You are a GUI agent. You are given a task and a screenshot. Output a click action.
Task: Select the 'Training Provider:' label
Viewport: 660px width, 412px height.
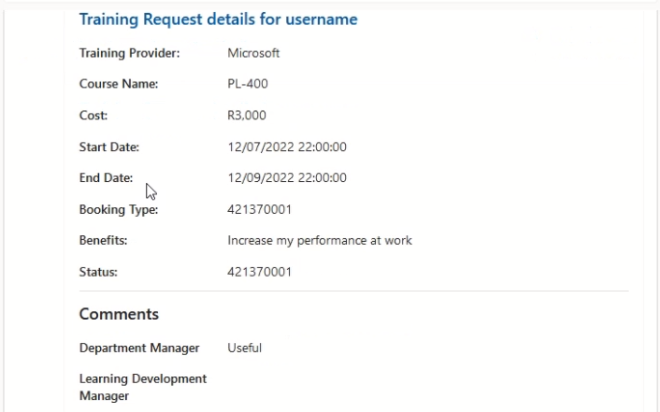click(x=129, y=53)
